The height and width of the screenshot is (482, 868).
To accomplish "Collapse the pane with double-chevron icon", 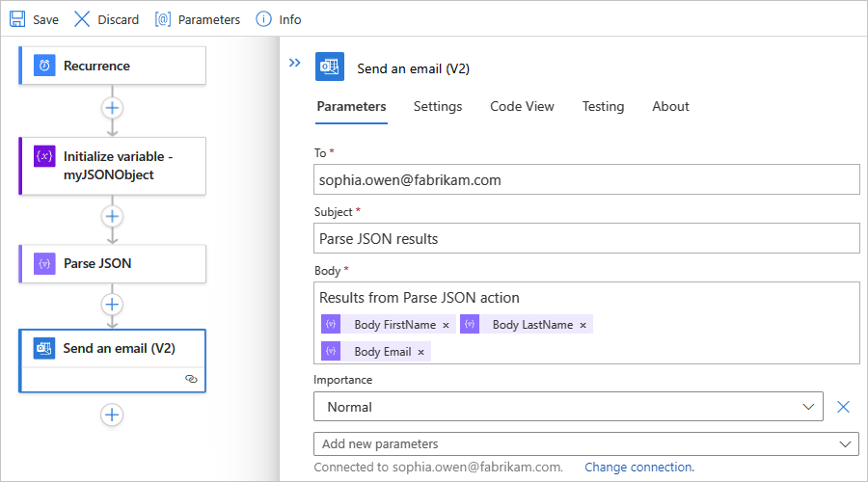I will 295,63.
